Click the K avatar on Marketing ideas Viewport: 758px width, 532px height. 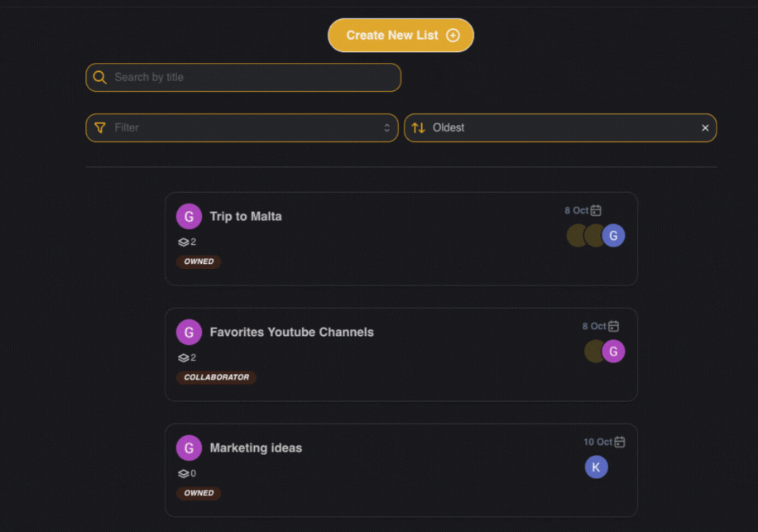596,467
